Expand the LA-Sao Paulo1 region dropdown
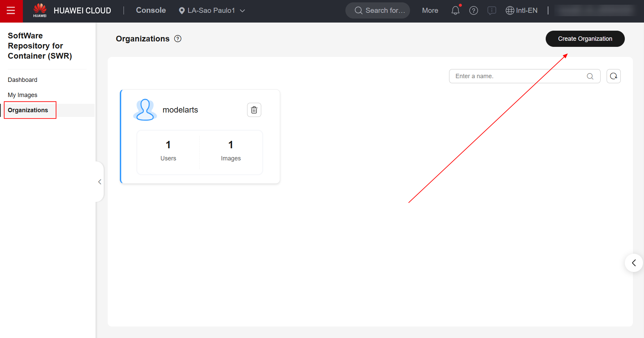The width and height of the screenshot is (644, 338). tap(212, 11)
